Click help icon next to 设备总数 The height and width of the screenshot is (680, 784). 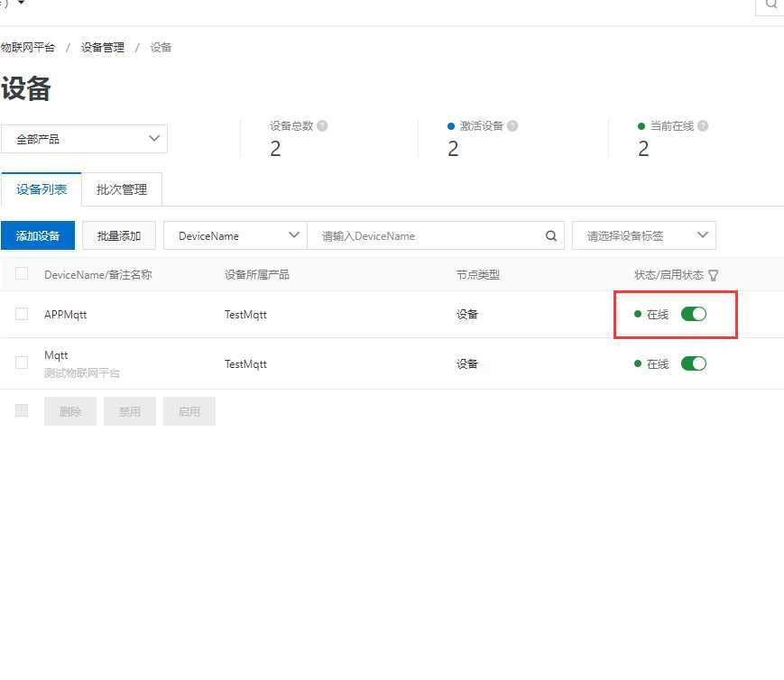pyautogui.click(x=322, y=126)
